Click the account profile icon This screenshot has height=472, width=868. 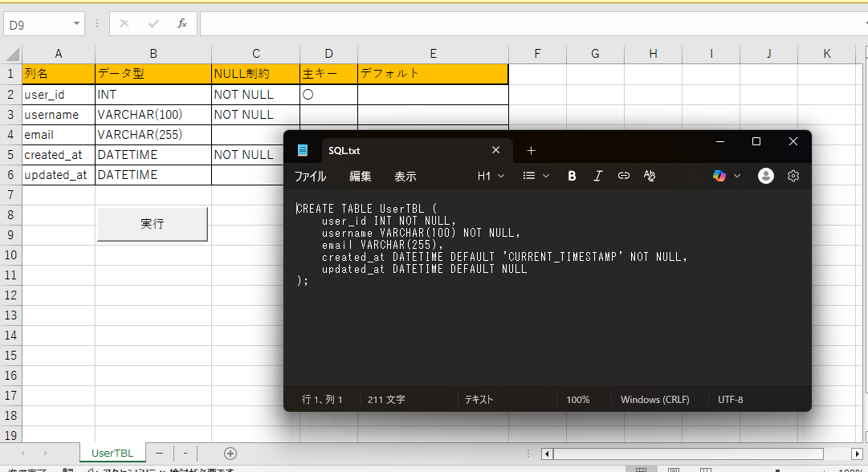(766, 176)
